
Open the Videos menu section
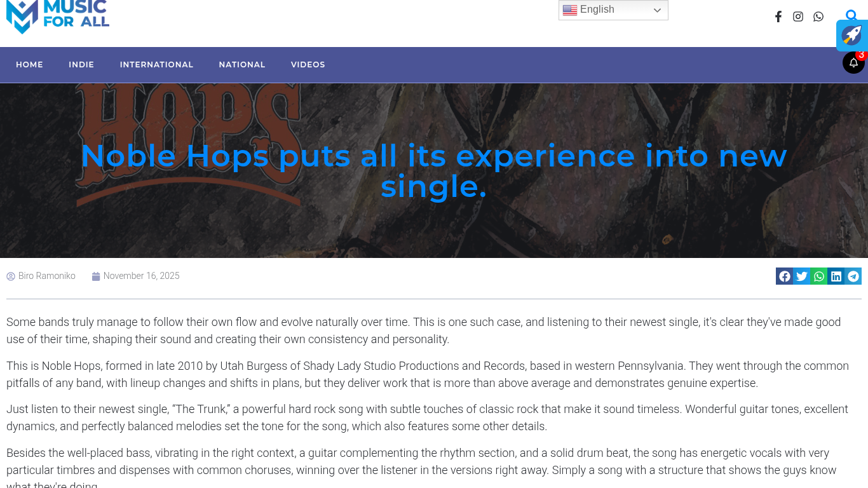[308, 65]
